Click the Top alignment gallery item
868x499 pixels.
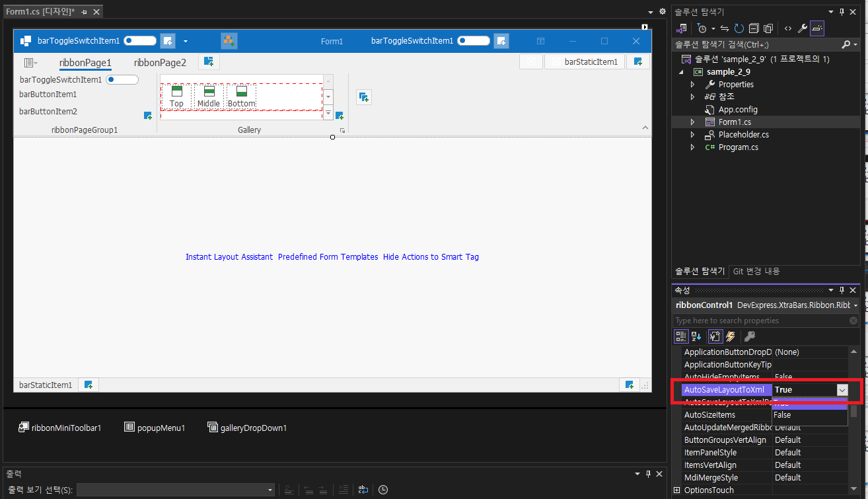point(176,96)
